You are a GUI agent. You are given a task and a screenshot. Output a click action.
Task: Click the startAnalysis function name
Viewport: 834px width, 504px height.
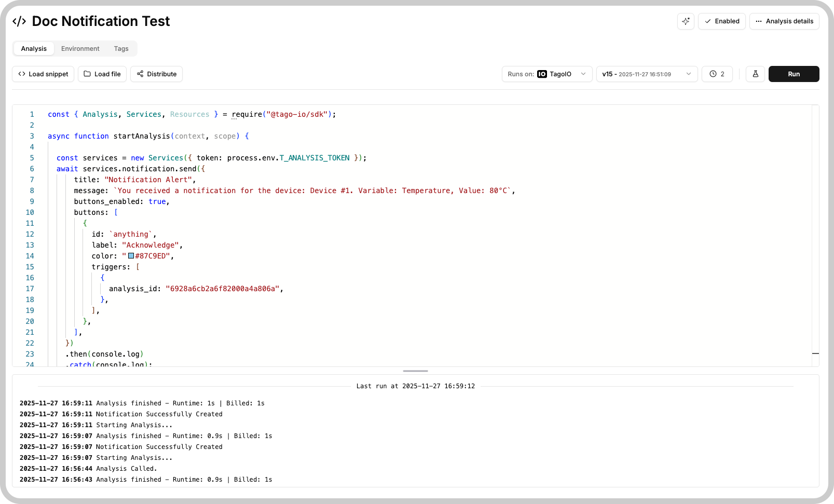(142, 136)
